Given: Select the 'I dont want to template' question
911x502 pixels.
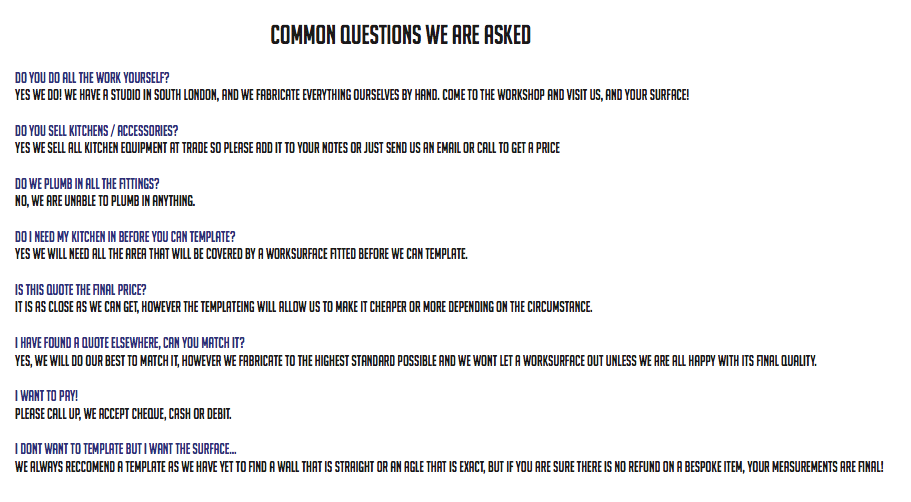Looking at the screenshot, I should [x=125, y=449].
